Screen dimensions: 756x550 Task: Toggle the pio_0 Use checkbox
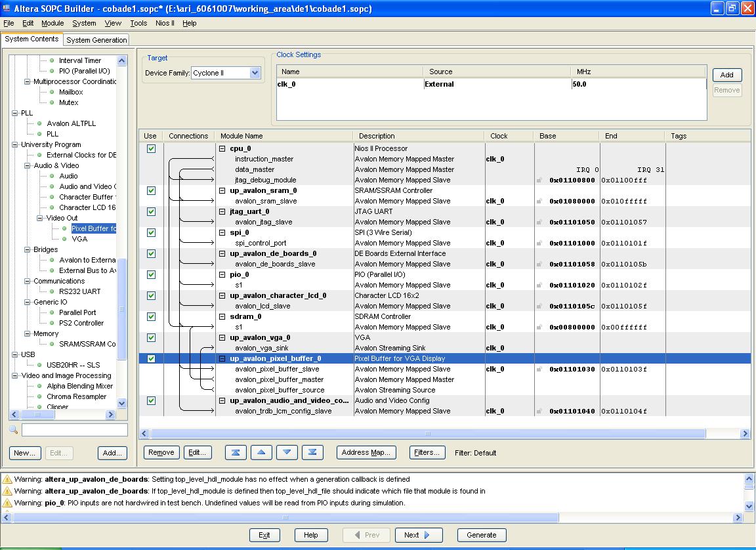tap(152, 274)
